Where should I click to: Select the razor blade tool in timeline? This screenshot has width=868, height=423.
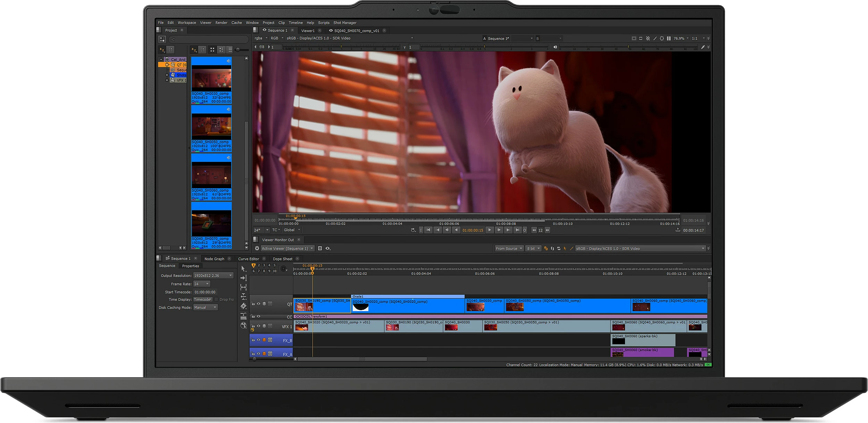[243, 306]
